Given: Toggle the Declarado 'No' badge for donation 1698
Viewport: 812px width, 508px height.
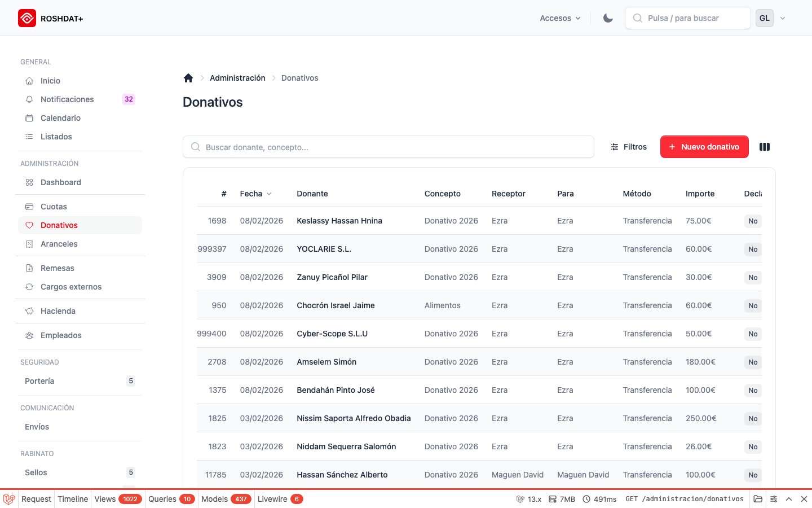Looking at the screenshot, I should (x=753, y=221).
